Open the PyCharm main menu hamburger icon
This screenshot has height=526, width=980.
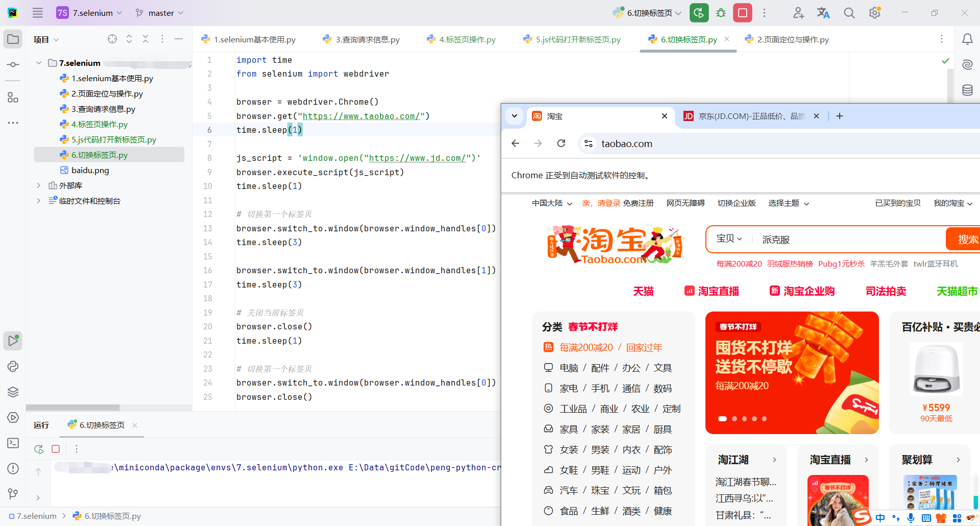38,13
